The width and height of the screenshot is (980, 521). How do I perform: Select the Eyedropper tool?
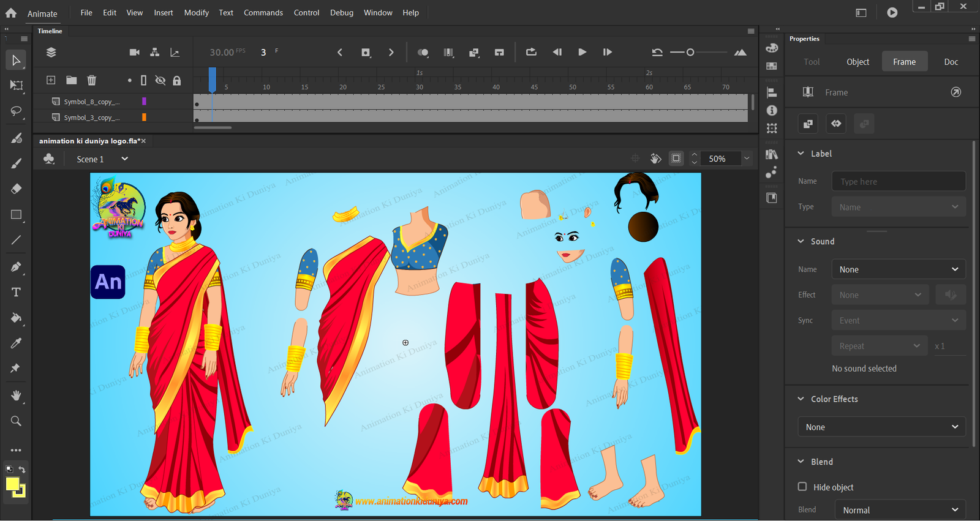tap(17, 343)
